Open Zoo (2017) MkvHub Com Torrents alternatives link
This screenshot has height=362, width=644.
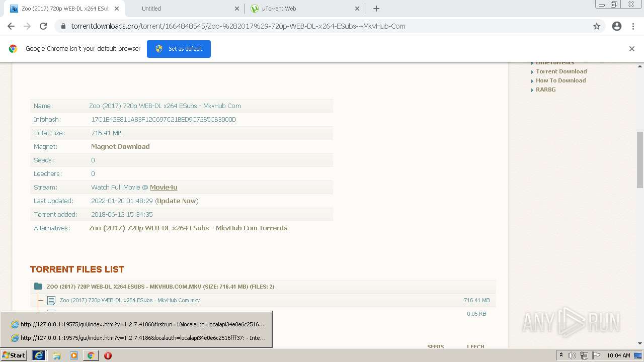pos(188,228)
